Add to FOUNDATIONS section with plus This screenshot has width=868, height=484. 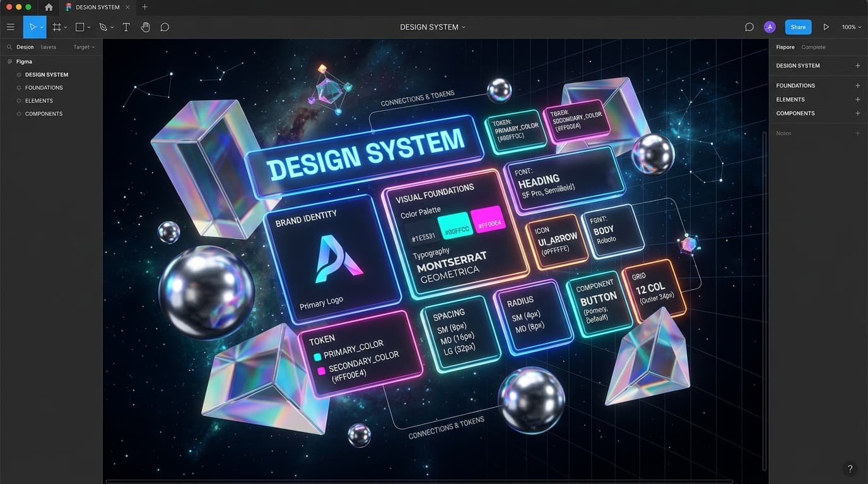point(857,86)
